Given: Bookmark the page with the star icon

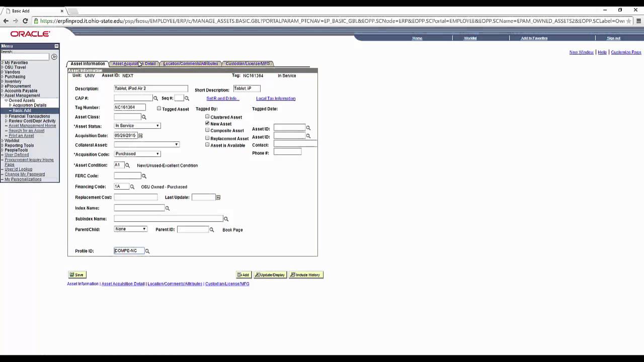Looking at the screenshot, I should [x=629, y=21].
